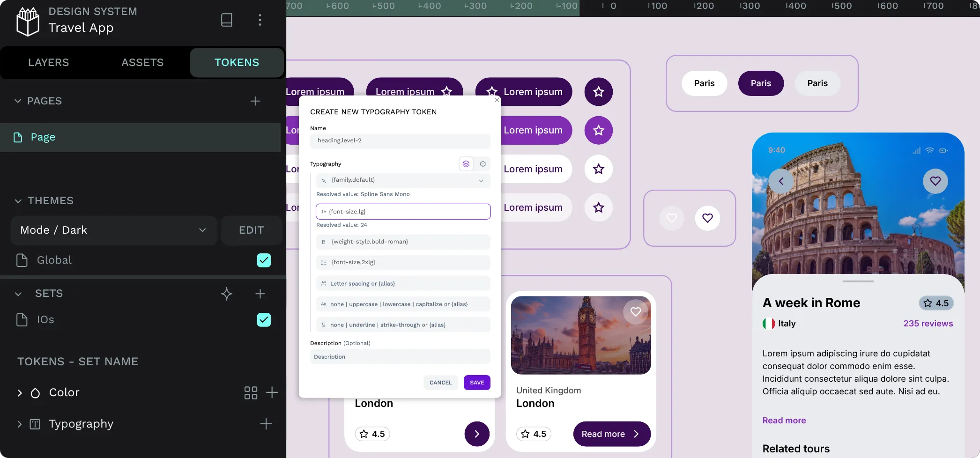This screenshot has height=458, width=980.
Task: Open the documentation book icon in header
Action: pos(227,20)
